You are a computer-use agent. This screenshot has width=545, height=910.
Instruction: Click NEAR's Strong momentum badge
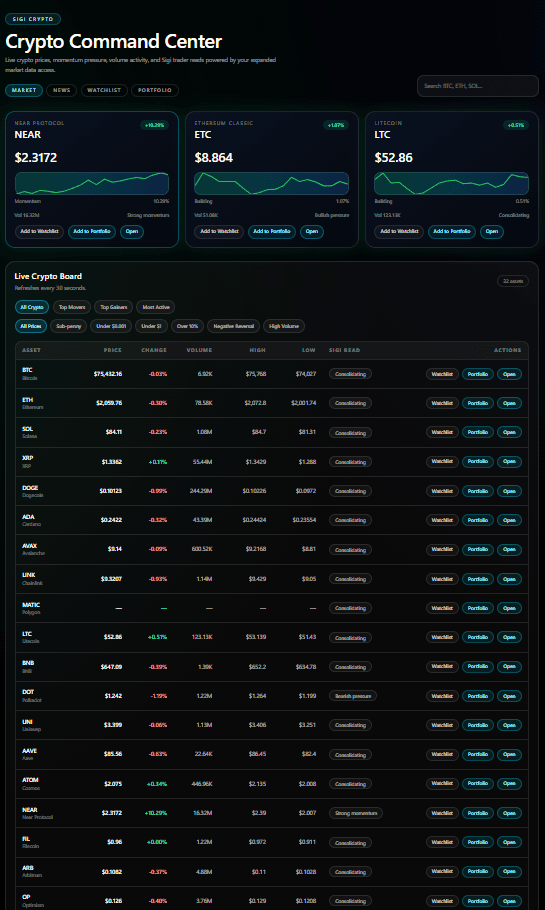[x=356, y=813]
